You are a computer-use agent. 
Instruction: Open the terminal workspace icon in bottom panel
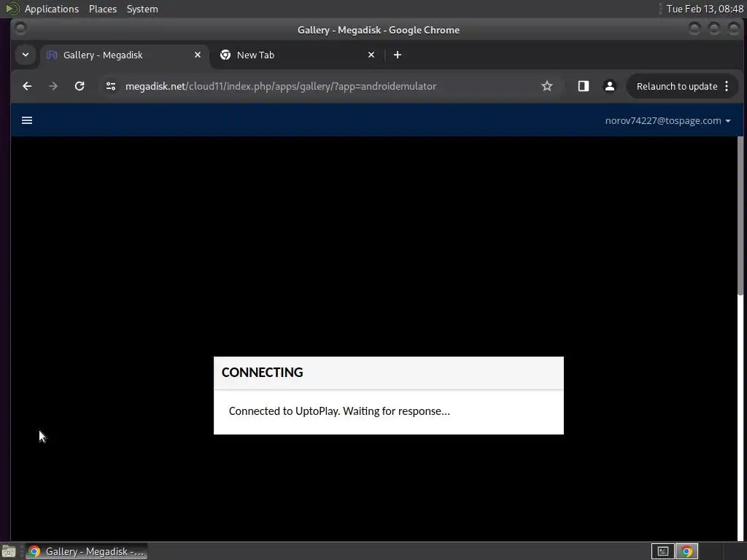(x=662, y=551)
